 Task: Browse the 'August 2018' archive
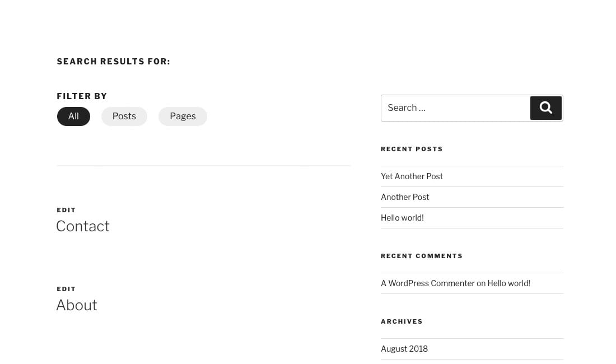(404, 348)
